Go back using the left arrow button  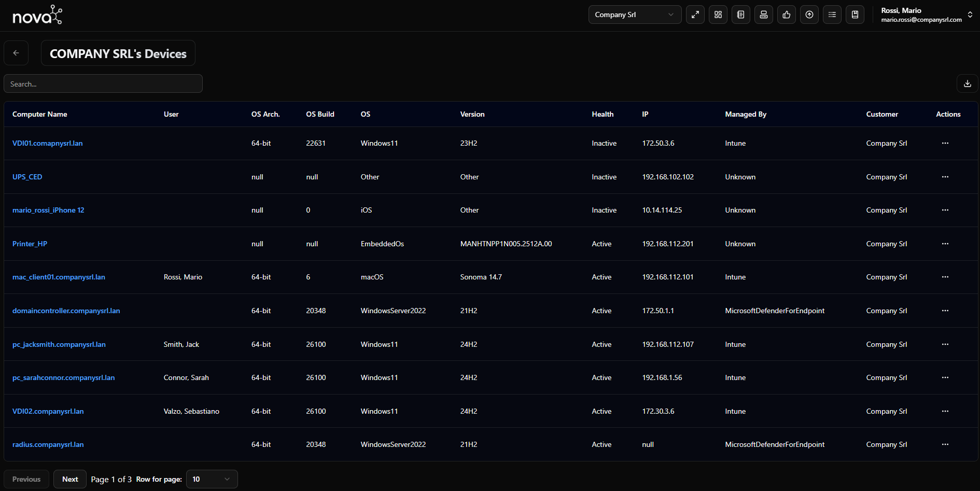click(x=16, y=53)
